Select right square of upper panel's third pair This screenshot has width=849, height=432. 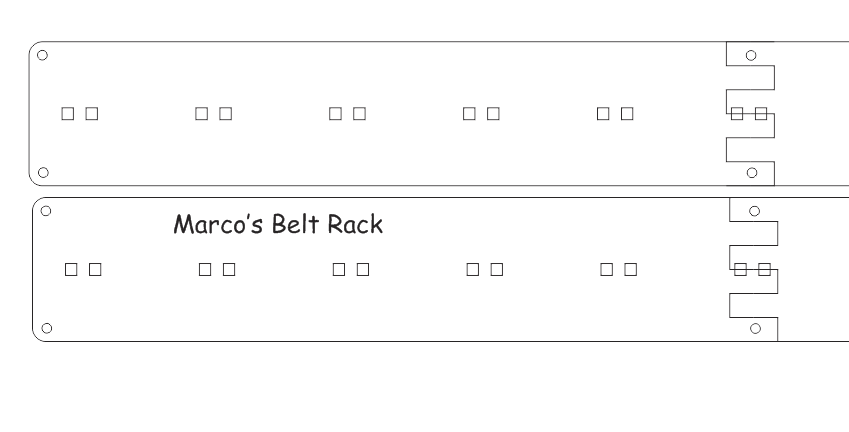coord(360,114)
